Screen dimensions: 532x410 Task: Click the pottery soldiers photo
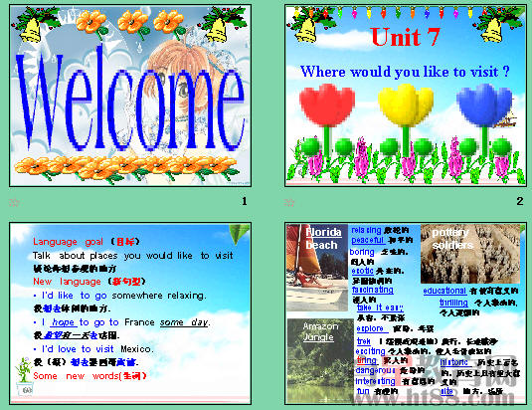click(470, 254)
